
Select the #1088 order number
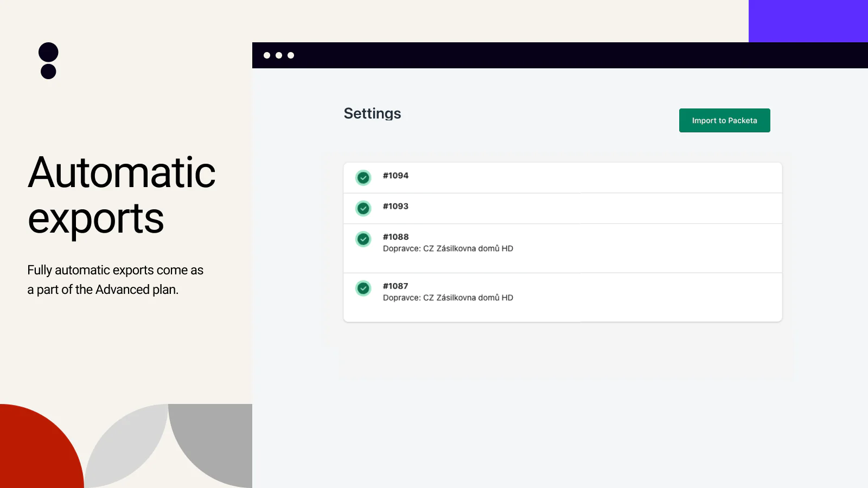pyautogui.click(x=395, y=237)
